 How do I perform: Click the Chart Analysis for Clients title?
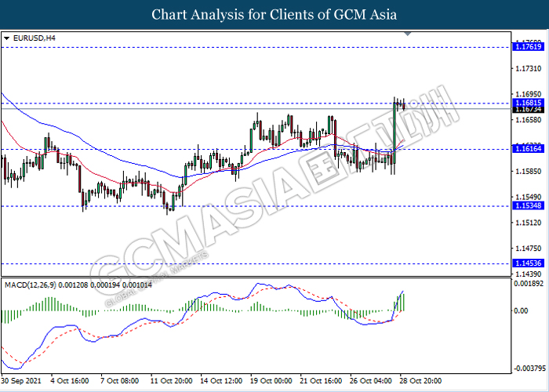[274, 15]
